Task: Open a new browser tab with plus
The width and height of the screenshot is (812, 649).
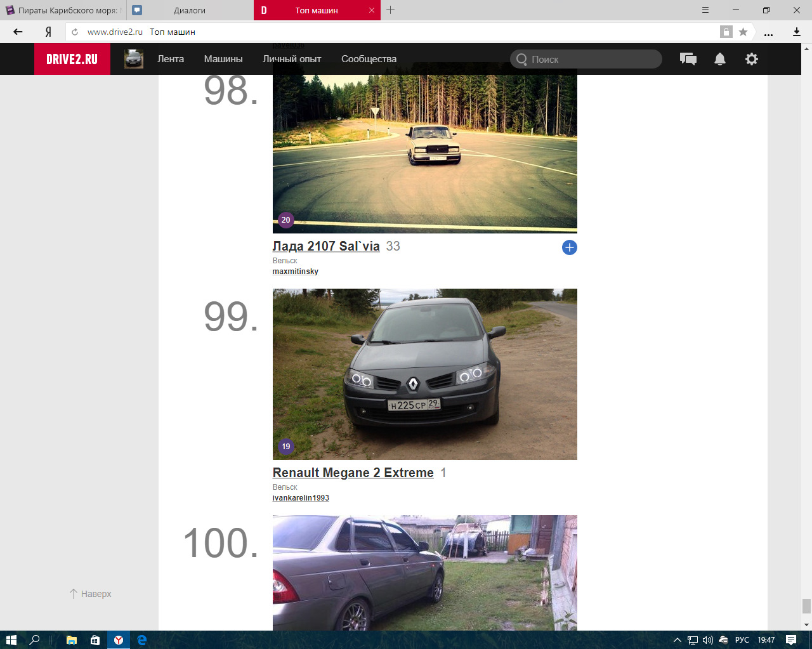Action: point(391,10)
